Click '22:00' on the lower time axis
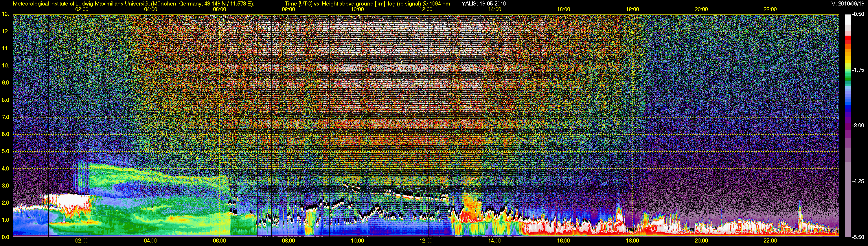 point(770,241)
